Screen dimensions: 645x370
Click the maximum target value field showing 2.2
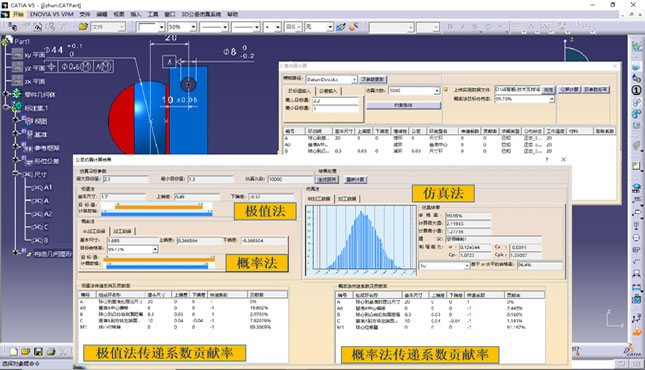click(x=335, y=100)
